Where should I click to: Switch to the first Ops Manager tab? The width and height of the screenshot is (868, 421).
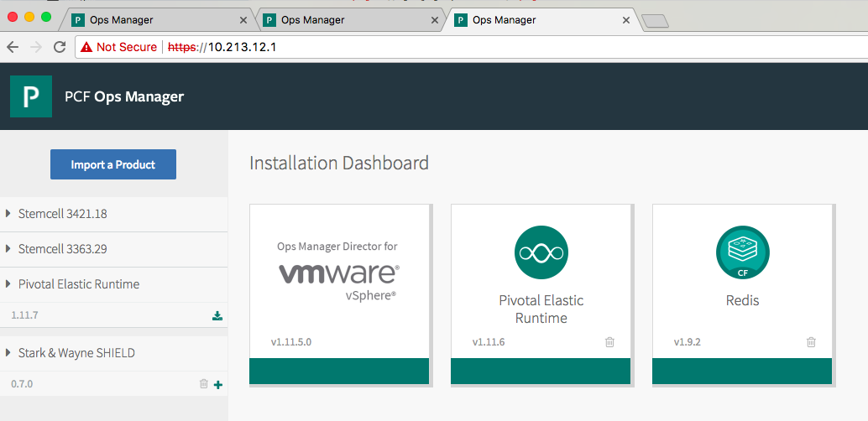(158, 20)
